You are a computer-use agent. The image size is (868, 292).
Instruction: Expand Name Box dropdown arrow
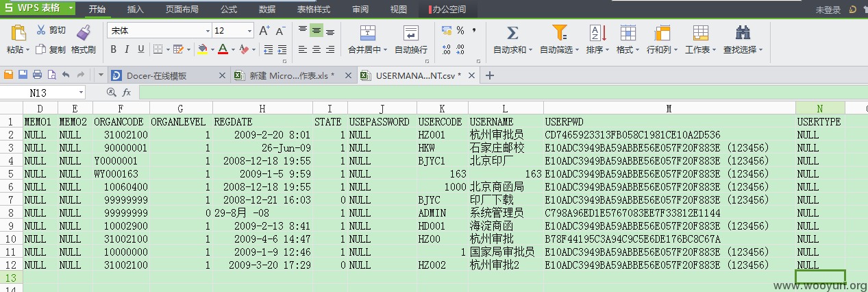82,93
